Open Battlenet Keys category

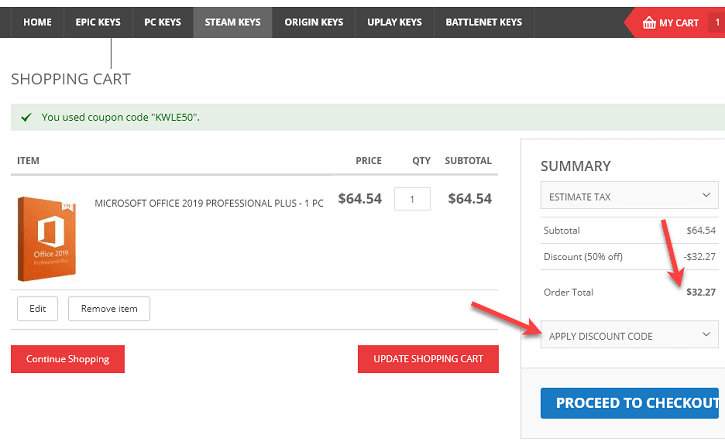pos(484,22)
